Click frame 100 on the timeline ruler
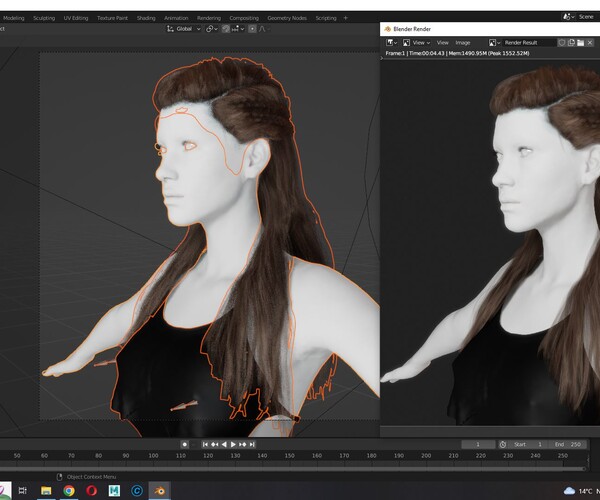This screenshot has height=500, width=600. coord(153,456)
